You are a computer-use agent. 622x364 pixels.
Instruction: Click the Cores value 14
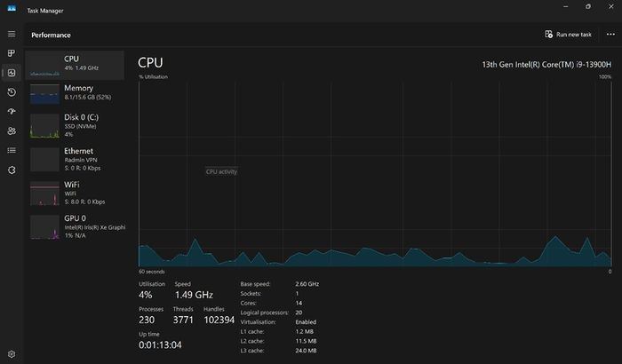[299, 303]
